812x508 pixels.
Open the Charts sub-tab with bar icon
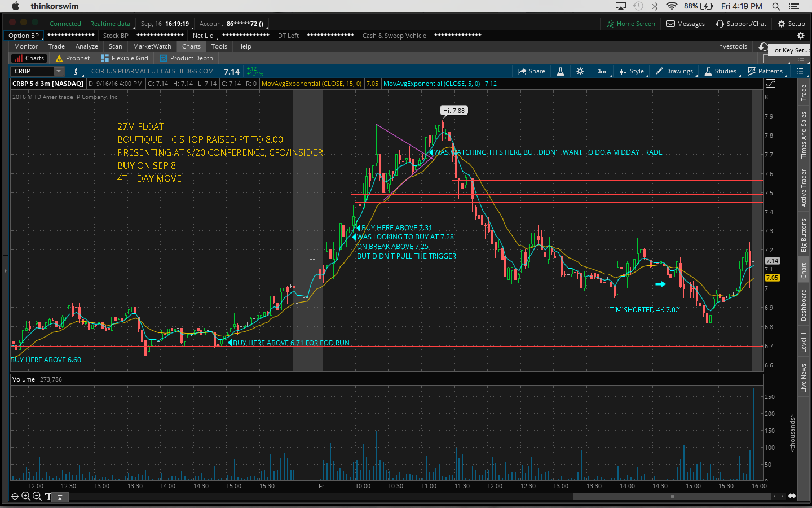point(29,58)
